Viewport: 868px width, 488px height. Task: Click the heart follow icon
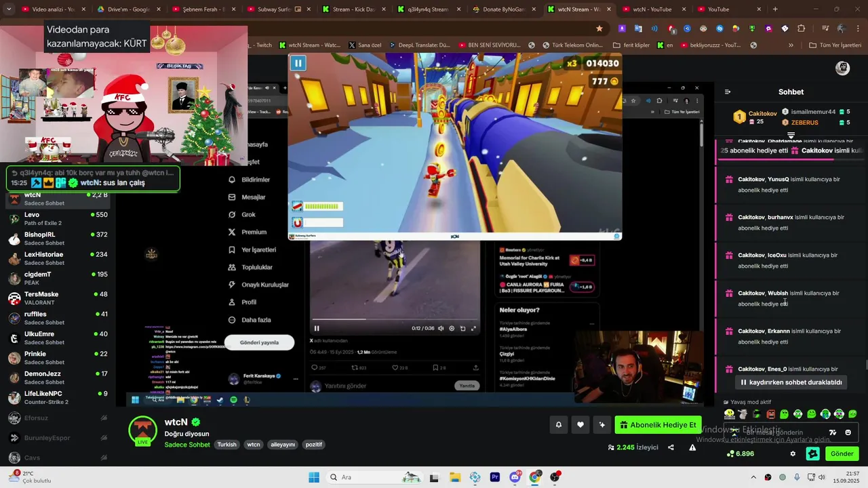[580, 425]
